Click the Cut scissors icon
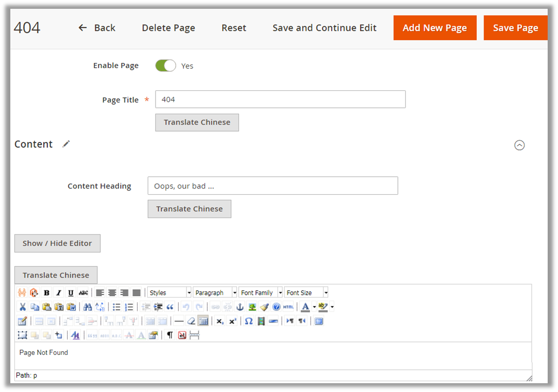 (x=22, y=307)
